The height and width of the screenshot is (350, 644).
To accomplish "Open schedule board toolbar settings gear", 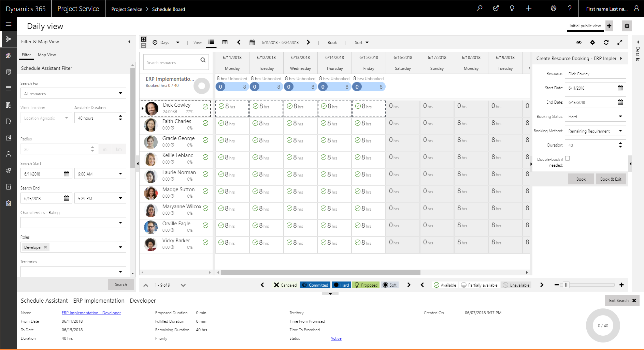I will pos(592,42).
